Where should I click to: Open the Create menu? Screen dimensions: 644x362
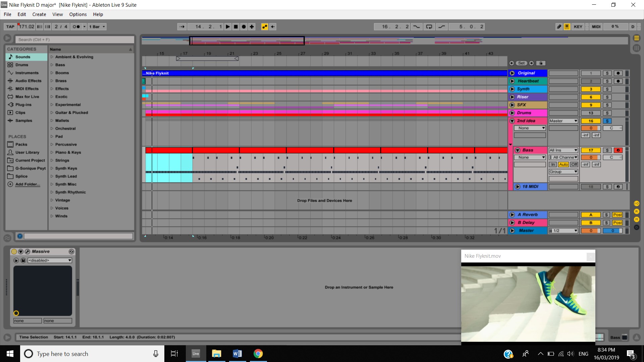point(39,14)
